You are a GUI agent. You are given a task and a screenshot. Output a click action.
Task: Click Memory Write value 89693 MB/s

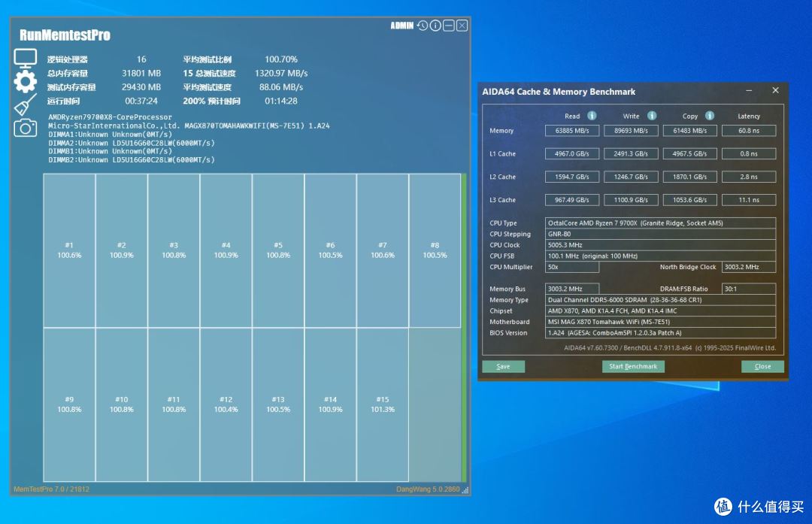coord(631,131)
